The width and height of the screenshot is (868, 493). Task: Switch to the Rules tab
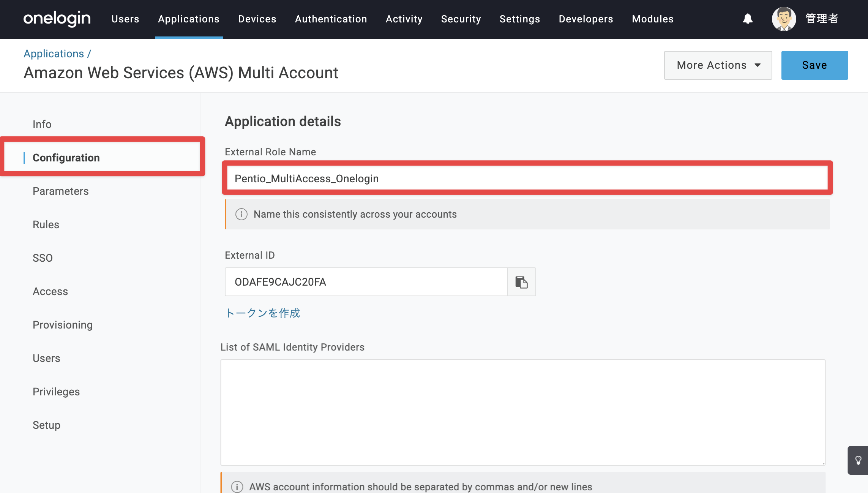46,224
